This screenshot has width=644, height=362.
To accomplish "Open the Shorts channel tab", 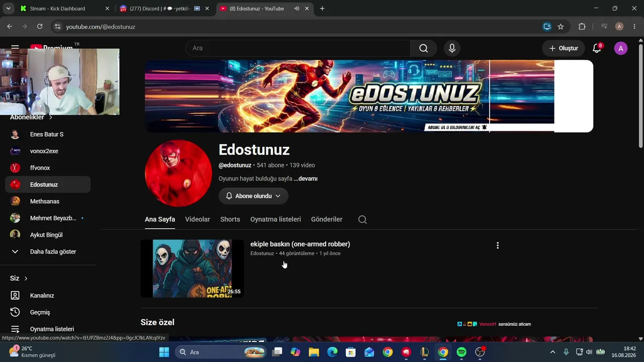I will [x=230, y=219].
